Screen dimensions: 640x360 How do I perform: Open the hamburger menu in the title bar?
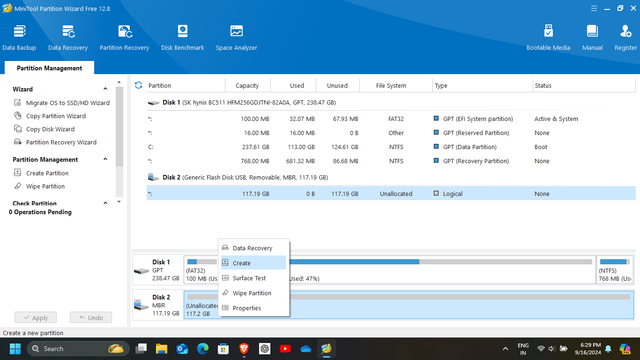click(x=594, y=8)
